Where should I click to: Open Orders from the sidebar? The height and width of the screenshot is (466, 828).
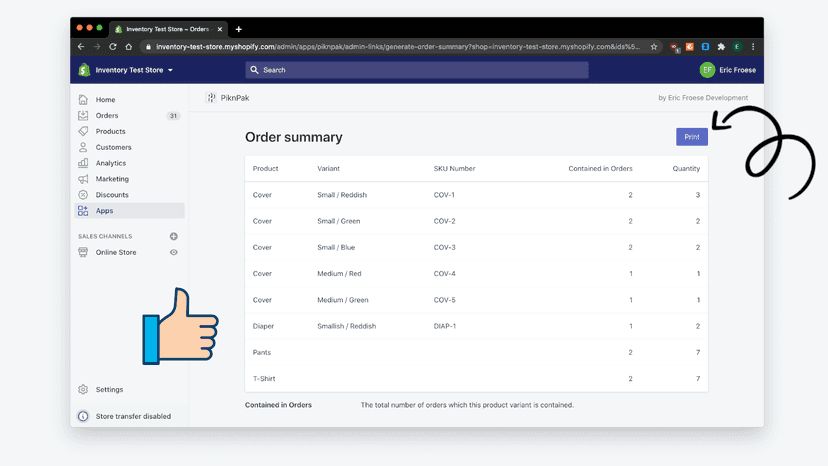click(x=107, y=115)
